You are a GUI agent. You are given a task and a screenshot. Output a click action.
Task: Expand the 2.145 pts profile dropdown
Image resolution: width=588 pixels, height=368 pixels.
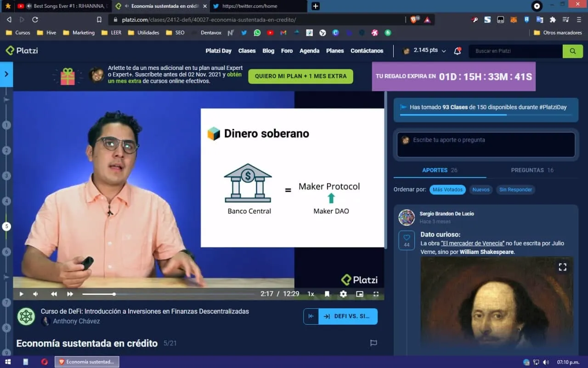(424, 51)
